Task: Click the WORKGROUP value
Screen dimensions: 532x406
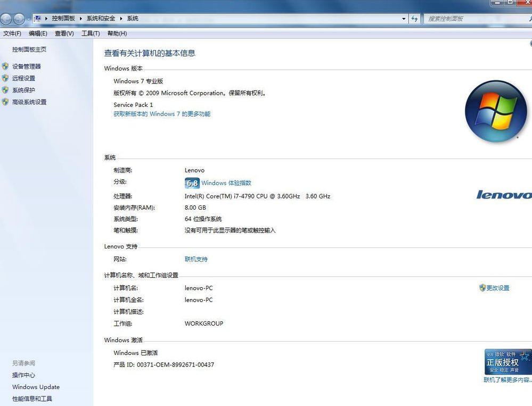Action: [204, 324]
